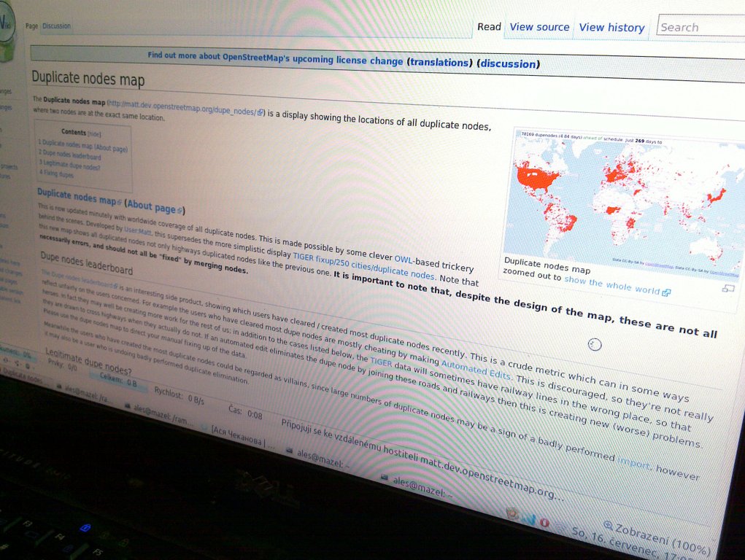
Task: Hide the Contents table via hide toggle
Action: (94, 133)
